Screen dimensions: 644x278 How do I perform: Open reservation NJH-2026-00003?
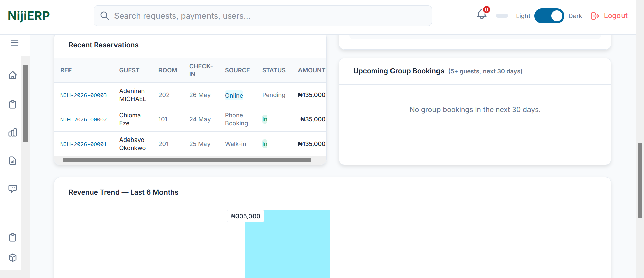pos(84,95)
